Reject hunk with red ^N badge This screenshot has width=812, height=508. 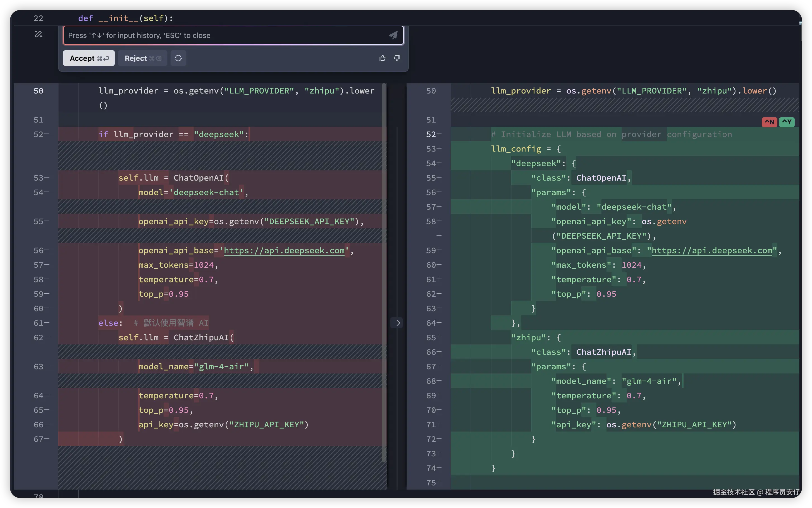pos(769,122)
